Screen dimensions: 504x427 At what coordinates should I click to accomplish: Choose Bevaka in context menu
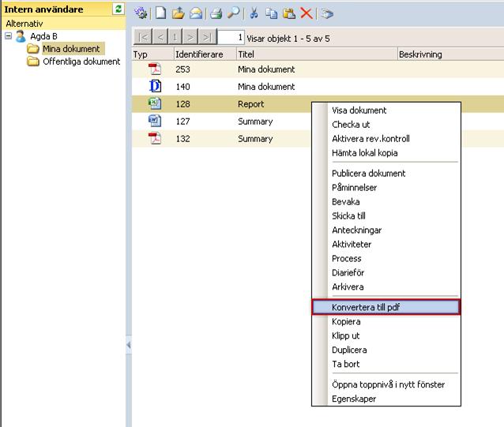386,201
